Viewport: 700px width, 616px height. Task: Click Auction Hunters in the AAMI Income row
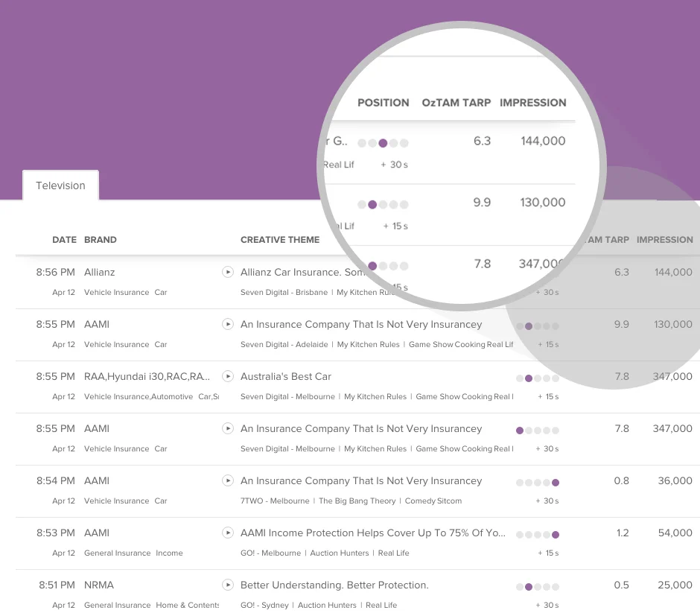click(x=340, y=553)
